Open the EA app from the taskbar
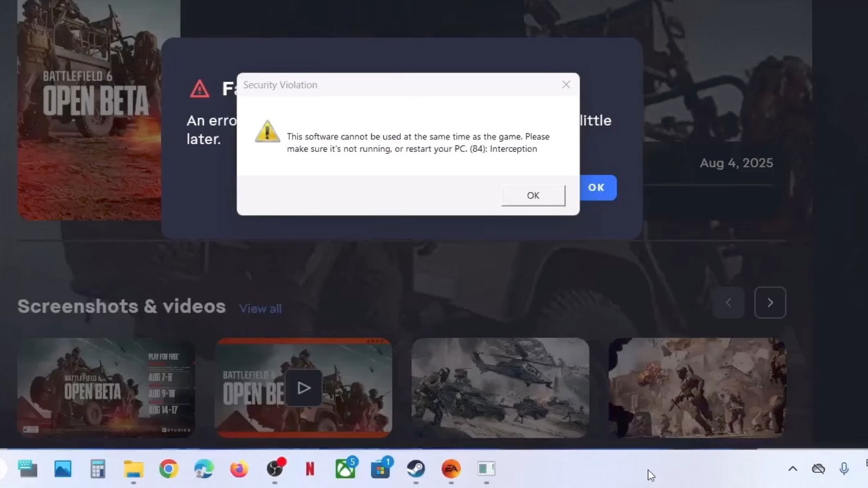The image size is (868, 488). (x=451, y=470)
